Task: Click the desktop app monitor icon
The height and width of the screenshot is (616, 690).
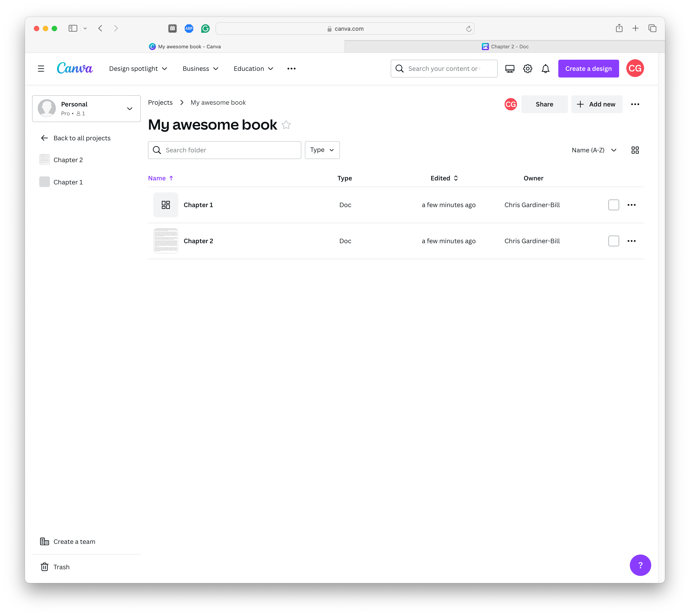Action: (x=509, y=69)
